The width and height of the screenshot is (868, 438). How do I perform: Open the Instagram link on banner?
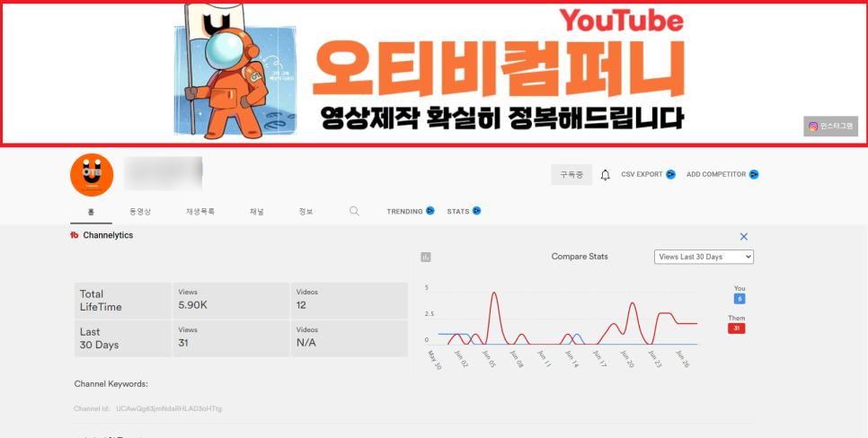(x=830, y=126)
